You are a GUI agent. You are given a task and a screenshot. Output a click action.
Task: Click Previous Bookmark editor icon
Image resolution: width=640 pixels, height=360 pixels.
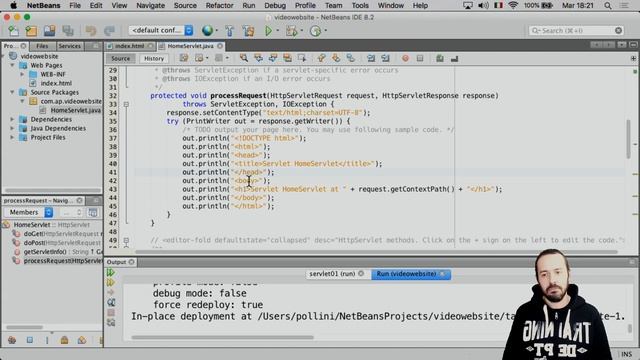click(x=321, y=58)
